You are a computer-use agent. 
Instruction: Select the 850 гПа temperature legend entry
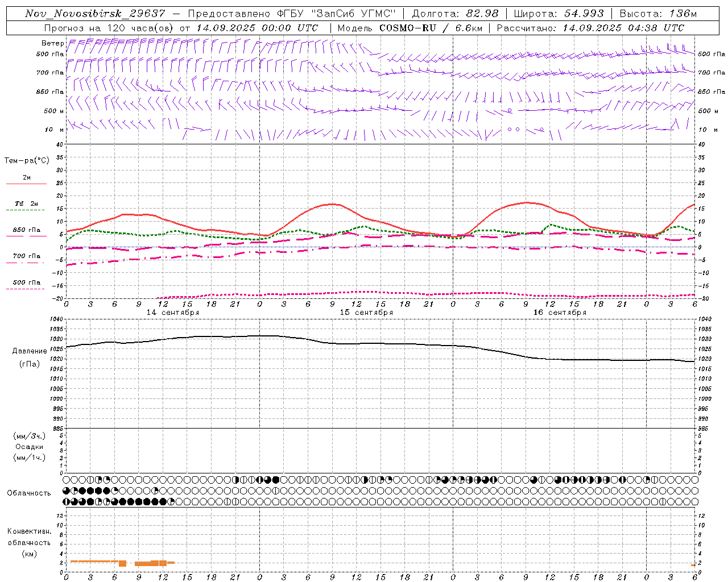[x=27, y=230]
